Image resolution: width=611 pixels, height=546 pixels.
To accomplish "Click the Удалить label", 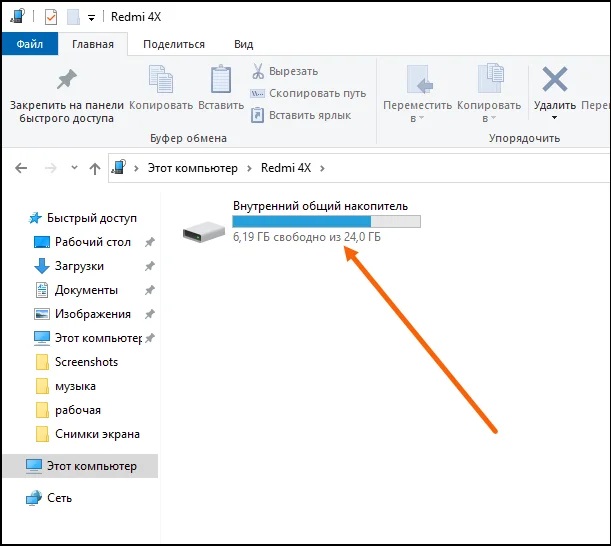I will click(x=555, y=105).
